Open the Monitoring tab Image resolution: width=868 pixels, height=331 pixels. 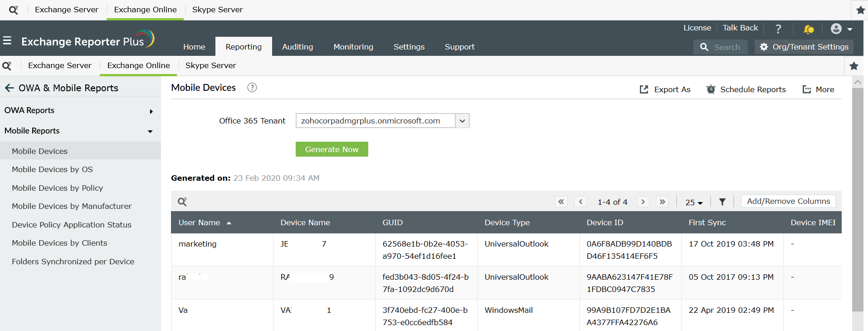pos(353,47)
